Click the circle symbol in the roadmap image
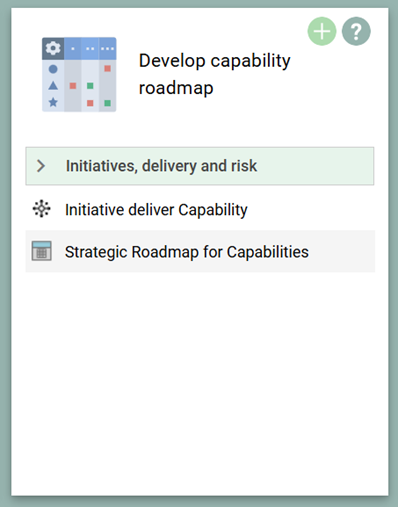 (53, 69)
